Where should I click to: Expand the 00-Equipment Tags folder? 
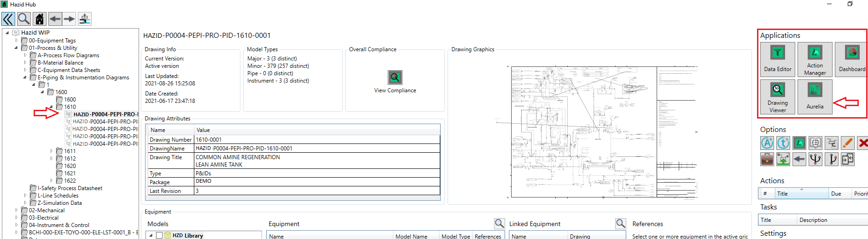click(x=17, y=41)
